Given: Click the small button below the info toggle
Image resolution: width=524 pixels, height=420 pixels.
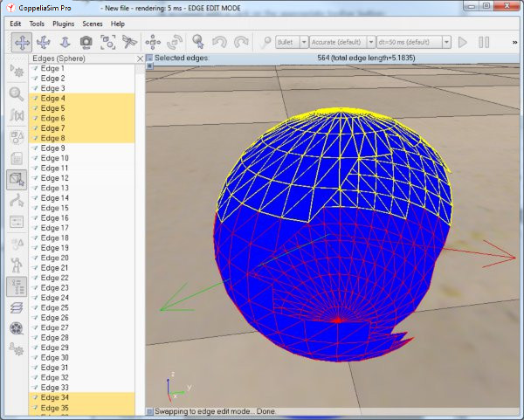Looking at the screenshot, I should click(x=149, y=65).
